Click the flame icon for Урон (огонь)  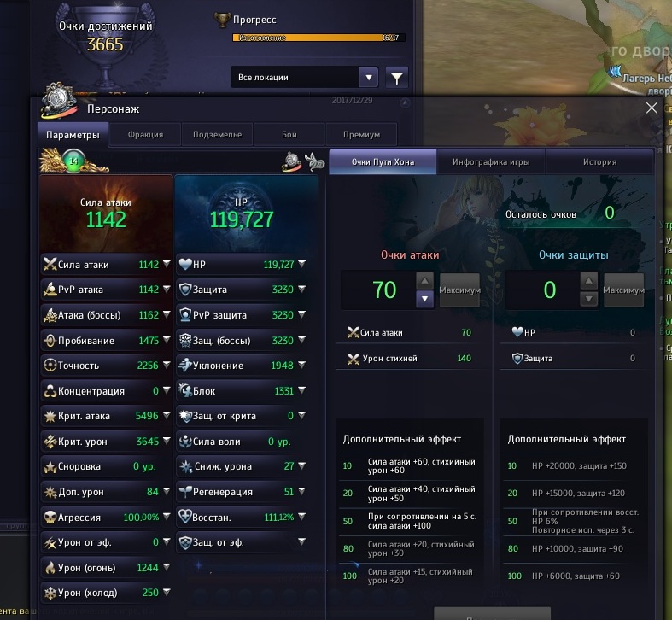(50, 568)
